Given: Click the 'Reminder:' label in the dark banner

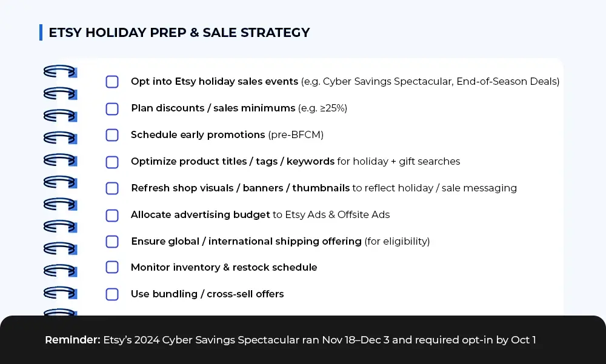Looking at the screenshot, I should 72,340.
